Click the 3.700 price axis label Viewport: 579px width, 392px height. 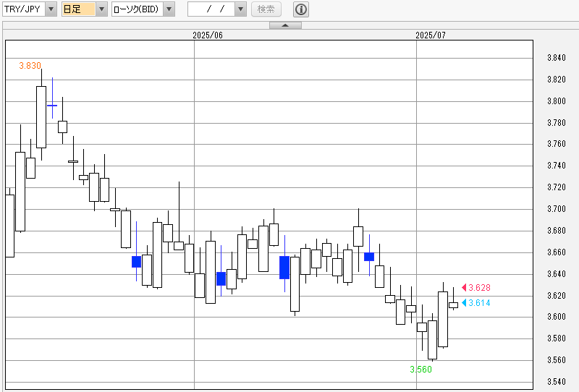pyautogui.click(x=557, y=209)
